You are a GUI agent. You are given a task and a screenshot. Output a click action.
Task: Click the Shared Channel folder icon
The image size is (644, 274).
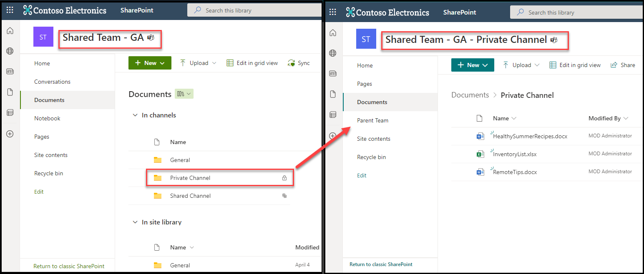[x=158, y=196]
